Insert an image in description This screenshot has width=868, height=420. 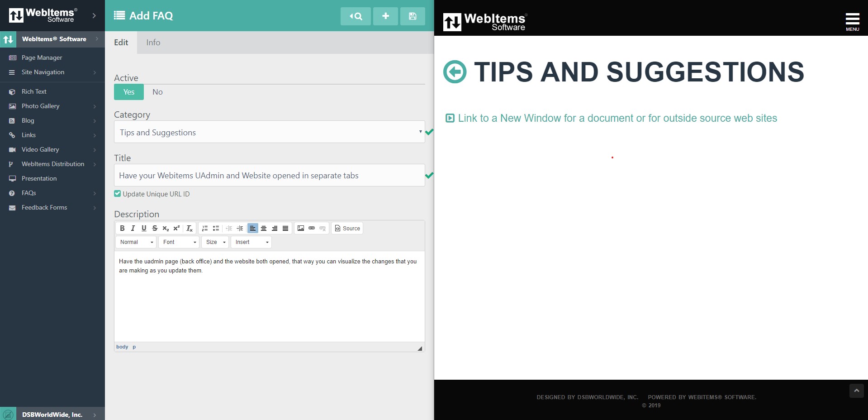301,228
